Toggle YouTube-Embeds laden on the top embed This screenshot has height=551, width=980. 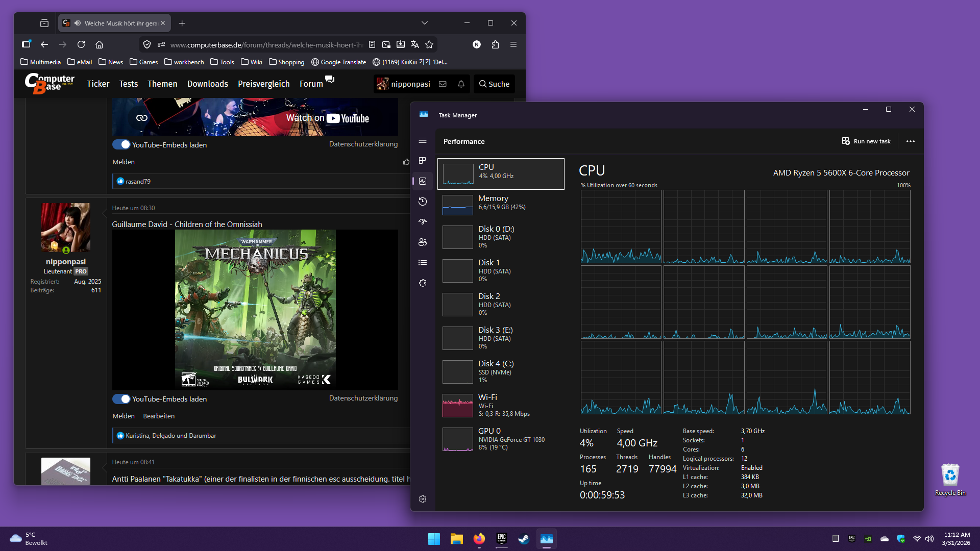coord(121,144)
